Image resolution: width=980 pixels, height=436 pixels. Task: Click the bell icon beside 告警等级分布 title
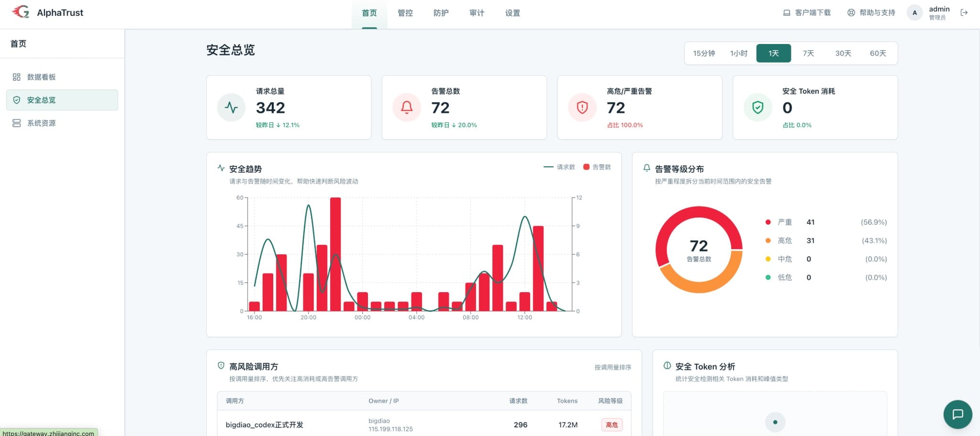647,168
